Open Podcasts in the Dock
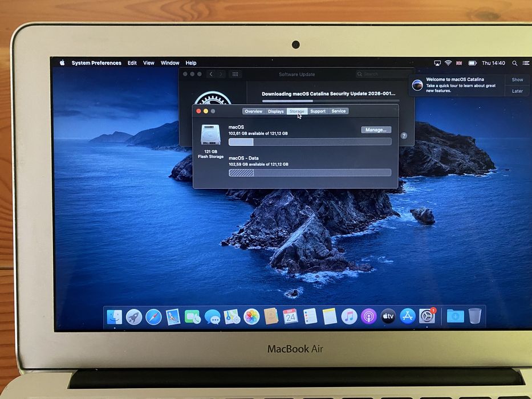The height and width of the screenshot is (399, 532). pos(369,316)
